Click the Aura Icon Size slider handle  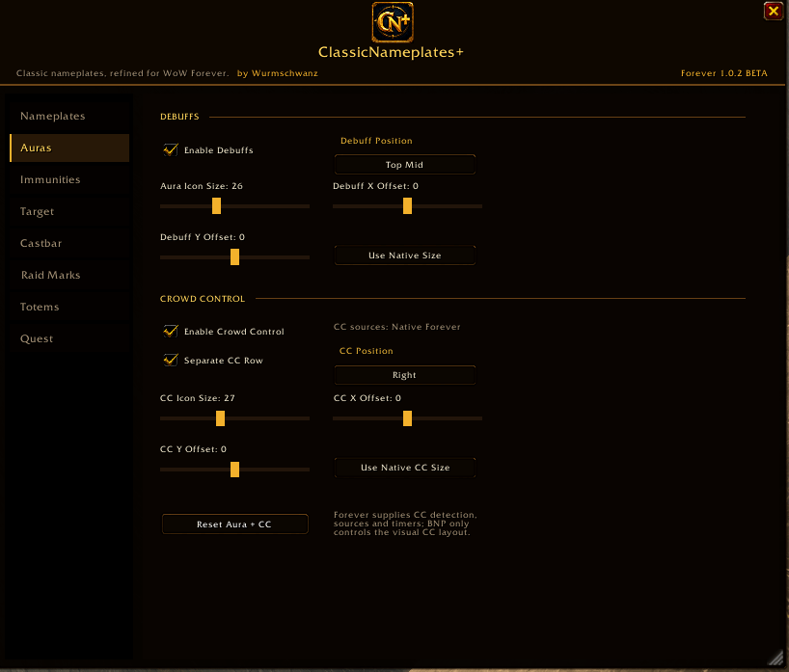(x=216, y=205)
